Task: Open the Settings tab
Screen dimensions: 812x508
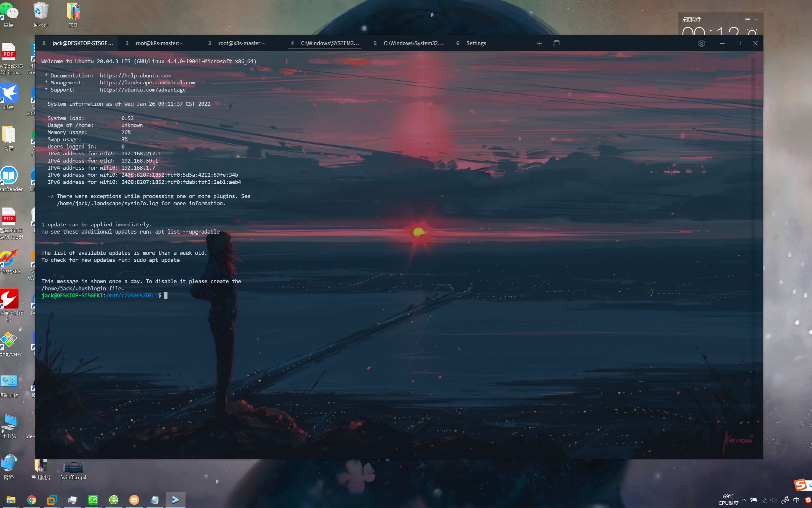Action: tap(490, 43)
